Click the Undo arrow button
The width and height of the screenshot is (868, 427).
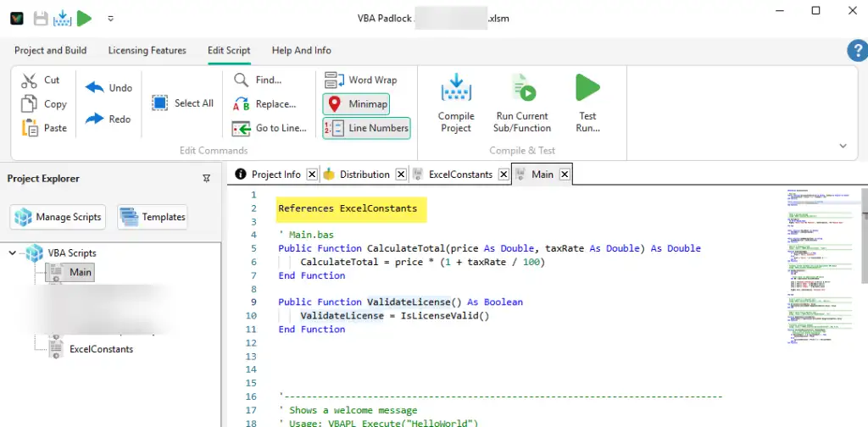(108, 88)
